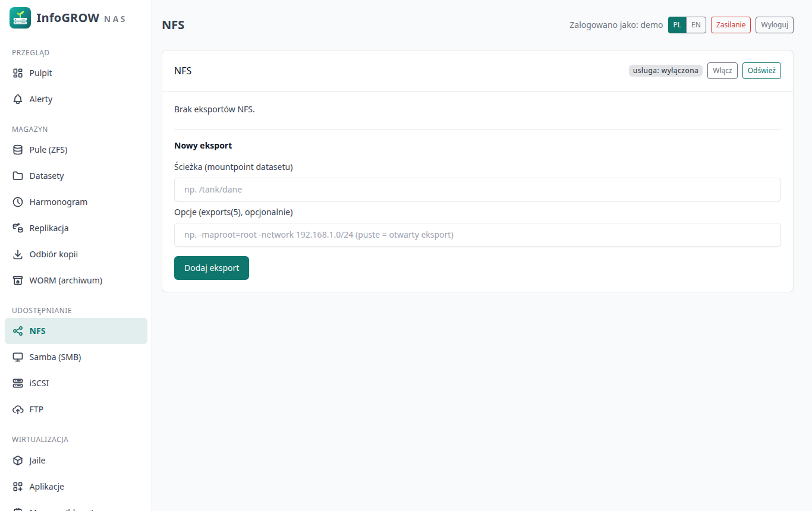Click the Wyloguj button
812x511 pixels.
[775, 25]
